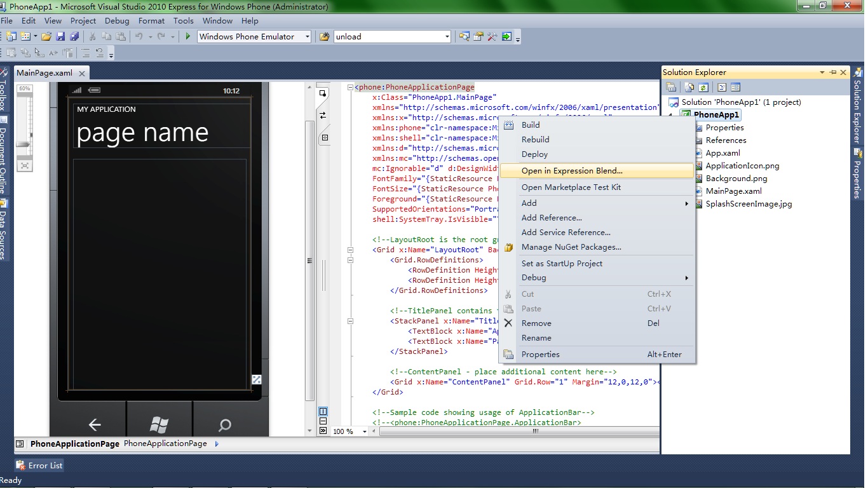Screen dimensions: 868x488
Task: Select Manage NuGet Packages
Action: pyautogui.click(x=597, y=247)
